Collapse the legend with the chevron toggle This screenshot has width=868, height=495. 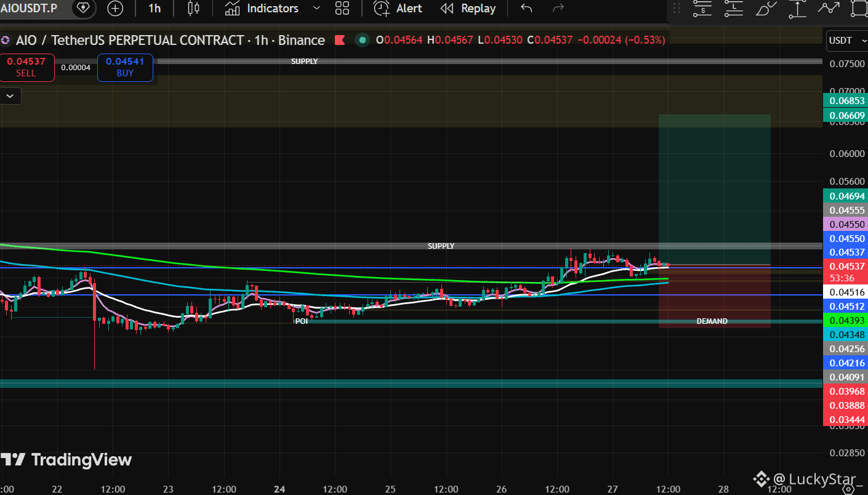click(x=11, y=95)
